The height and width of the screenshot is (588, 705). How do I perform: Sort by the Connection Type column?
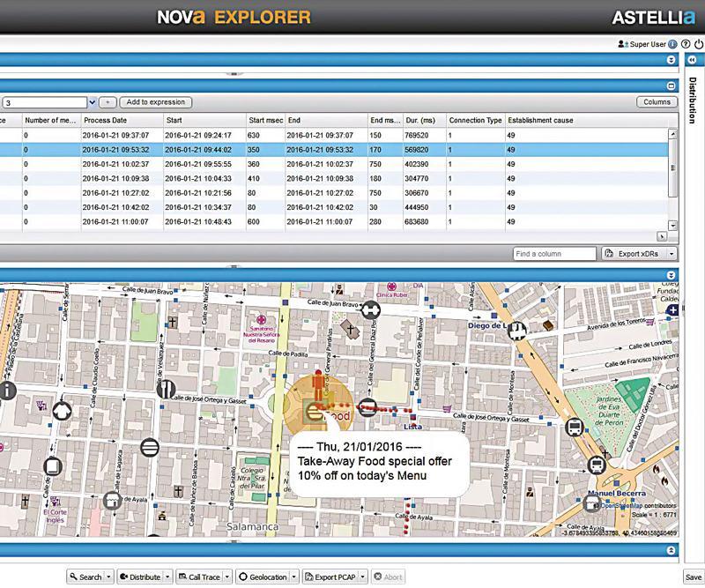point(476,120)
